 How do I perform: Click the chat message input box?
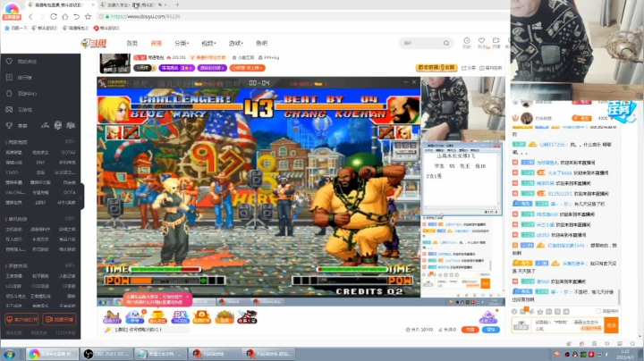[x=569, y=325]
